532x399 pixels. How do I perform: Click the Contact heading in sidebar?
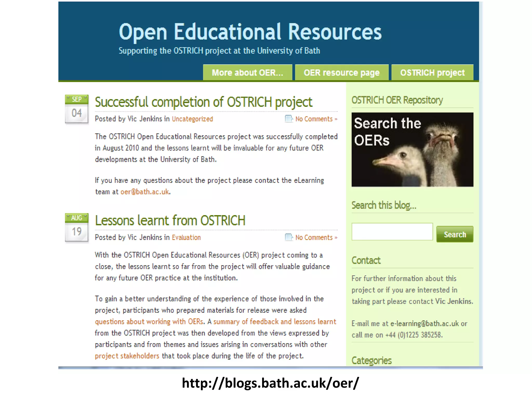(x=366, y=260)
